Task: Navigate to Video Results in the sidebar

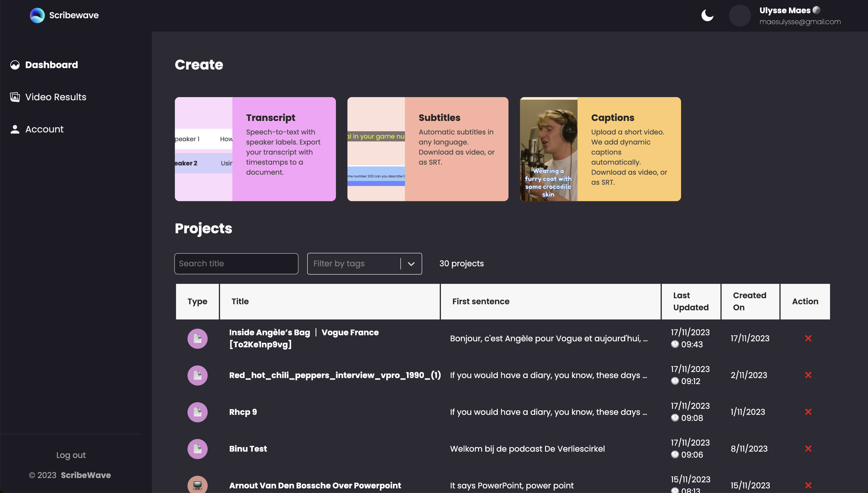Action: (x=55, y=97)
